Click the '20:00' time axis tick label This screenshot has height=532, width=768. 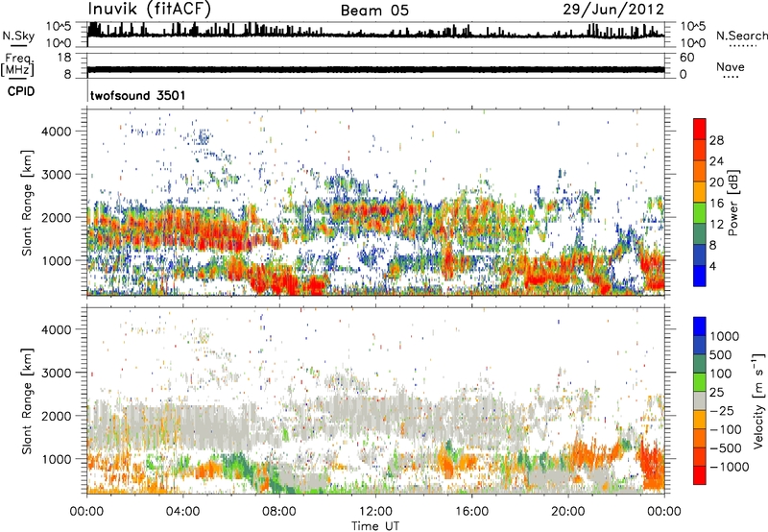pos(567,512)
